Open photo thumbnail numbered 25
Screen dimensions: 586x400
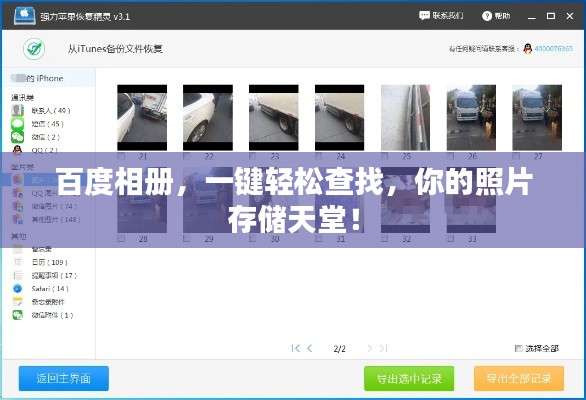pyautogui.click(x=405, y=117)
